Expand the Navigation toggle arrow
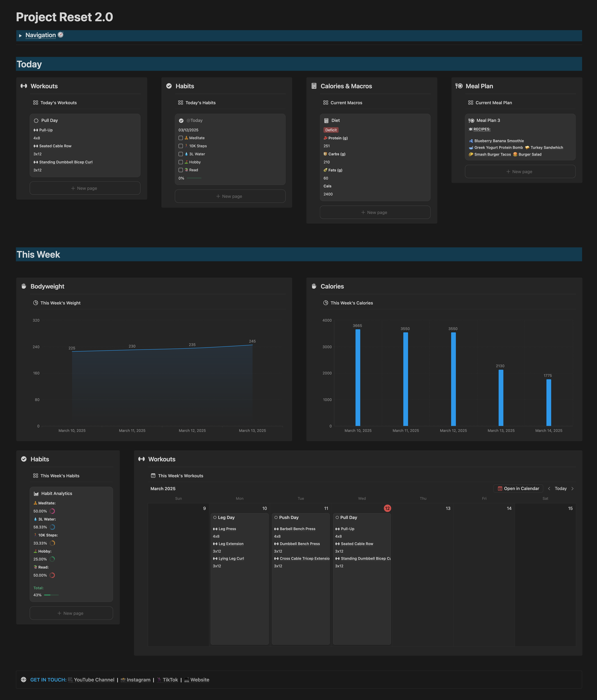Image resolution: width=597 pixels, height=700 pixels. coord(20,35)
